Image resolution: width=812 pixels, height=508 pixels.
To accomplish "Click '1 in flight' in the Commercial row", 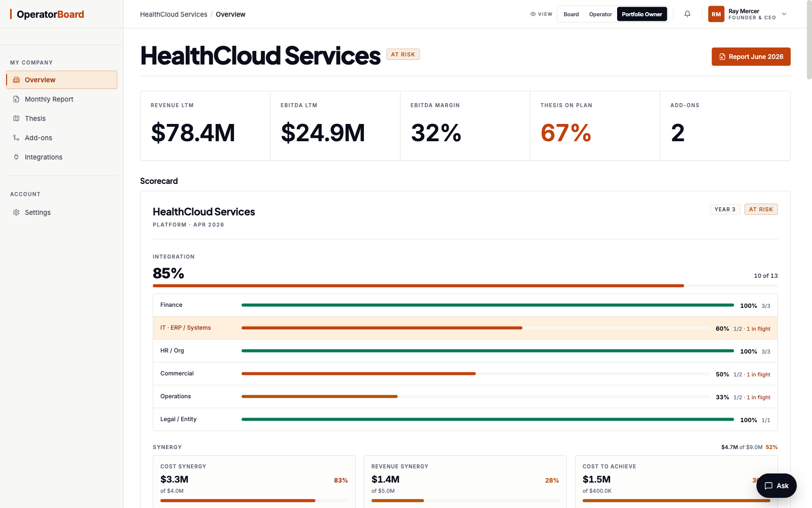I will 758,374.
